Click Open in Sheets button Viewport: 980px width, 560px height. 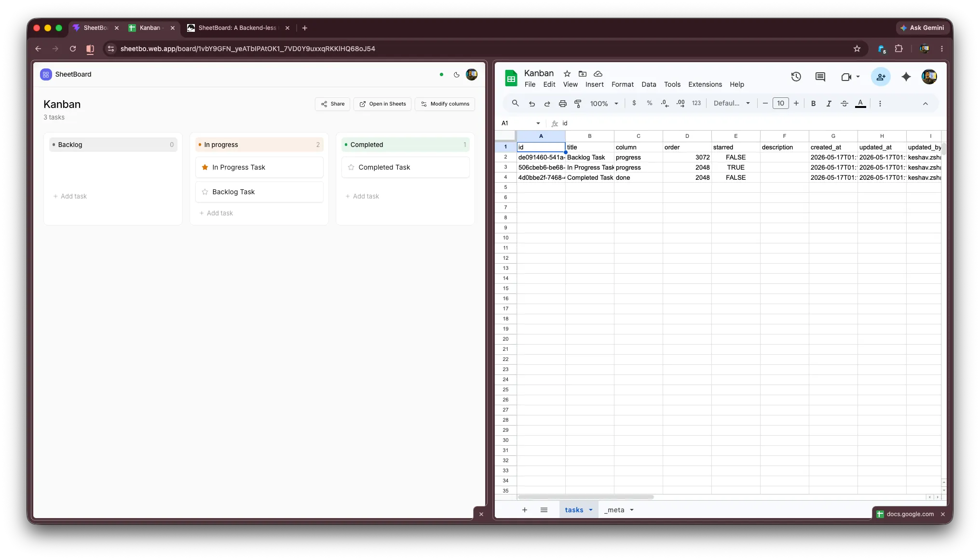(x=382, y=104)
